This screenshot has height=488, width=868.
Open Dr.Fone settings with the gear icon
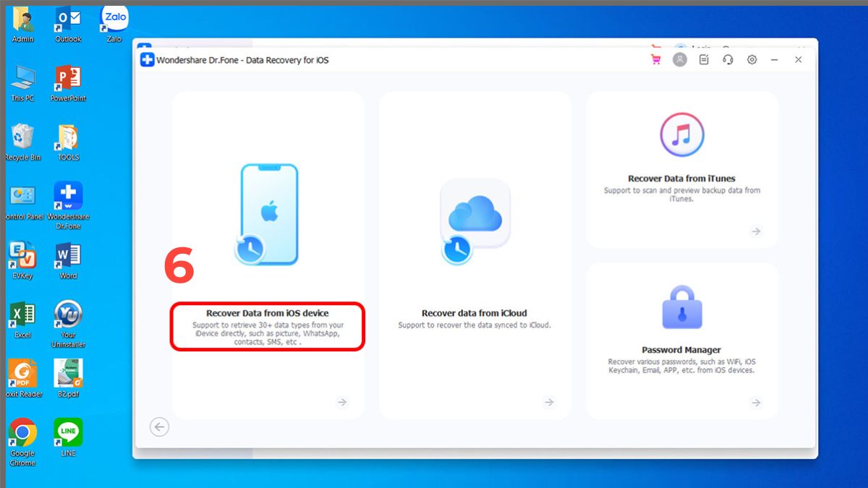(751, 60)
